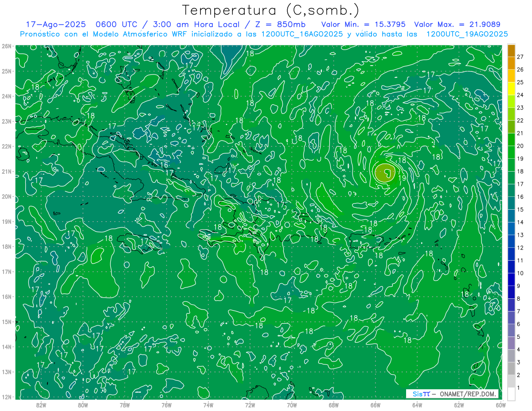Click color scale label '27'
Image resolution: width=532 pixels, height=411 pixels.
[x=520, y=56]
